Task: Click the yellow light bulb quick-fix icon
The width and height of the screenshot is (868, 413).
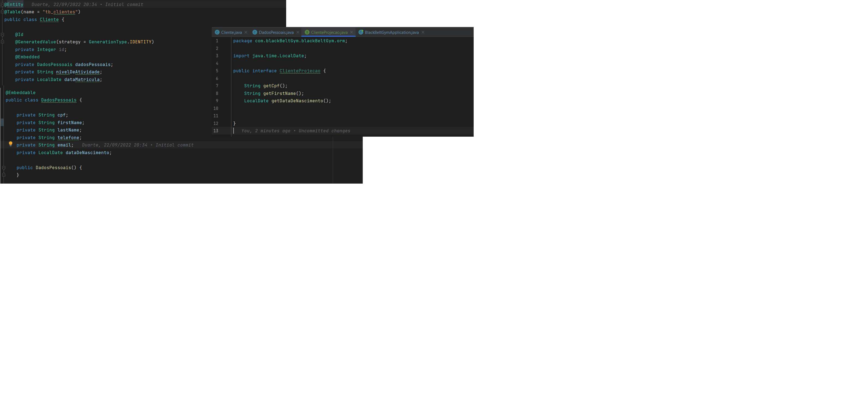Action: [10, 144]
